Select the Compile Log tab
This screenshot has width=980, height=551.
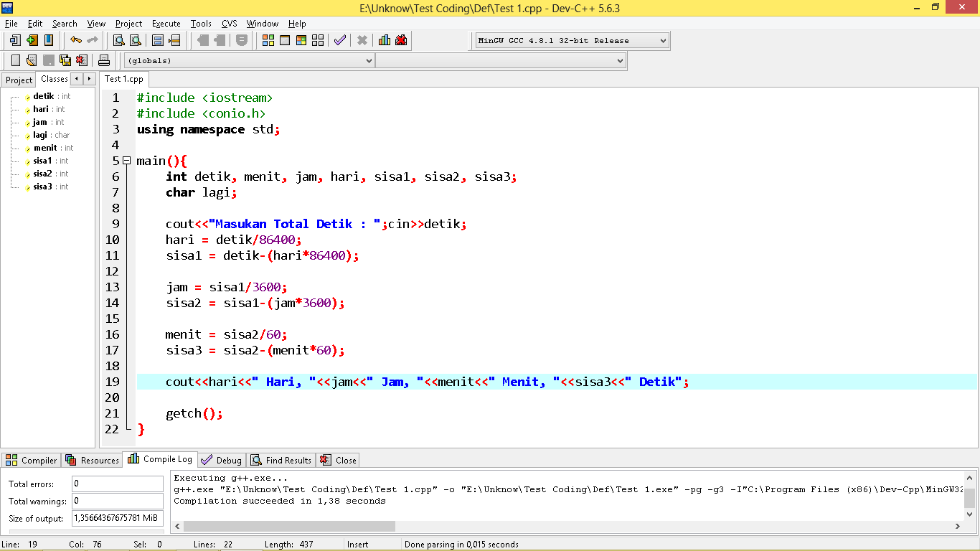(160, 459)
